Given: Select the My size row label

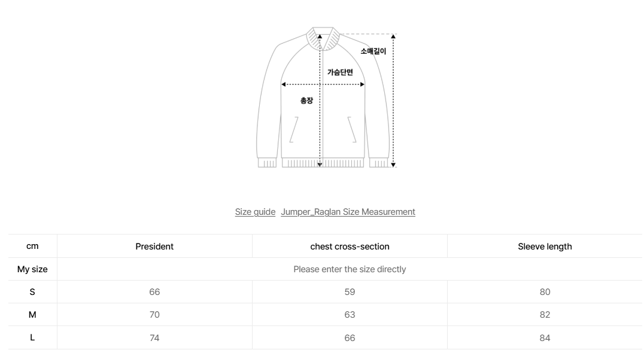Looking at the screenshot, I should point(32,269).
